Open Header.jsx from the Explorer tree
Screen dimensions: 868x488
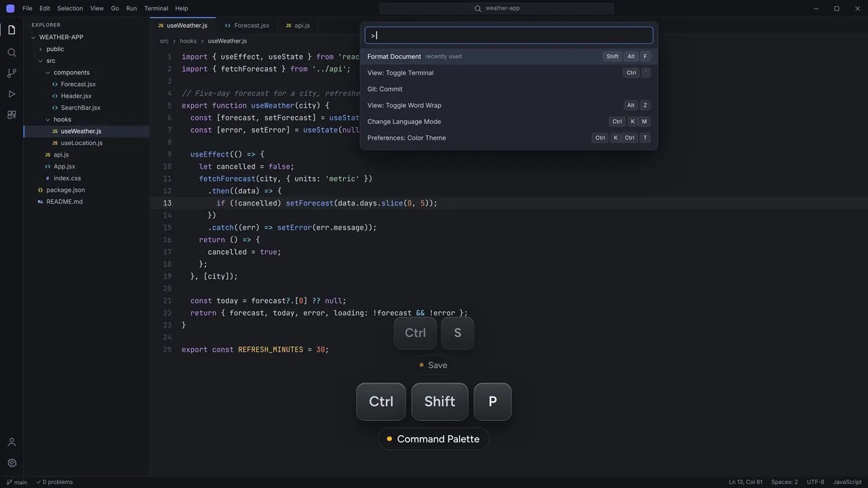tap(87, 96)
